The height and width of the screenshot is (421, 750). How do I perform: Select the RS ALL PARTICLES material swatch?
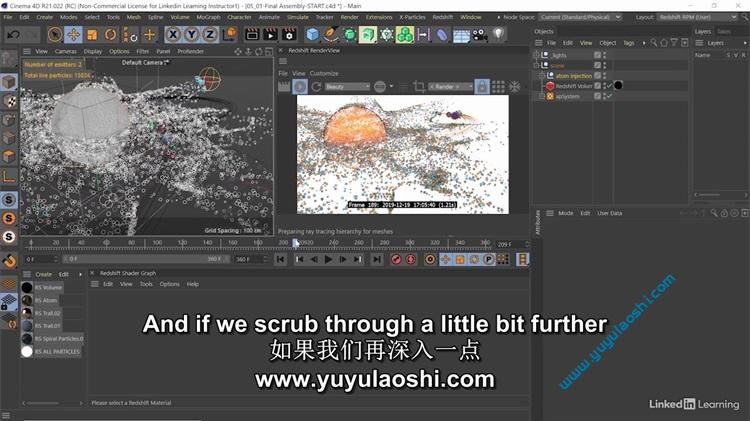point(27,352)
